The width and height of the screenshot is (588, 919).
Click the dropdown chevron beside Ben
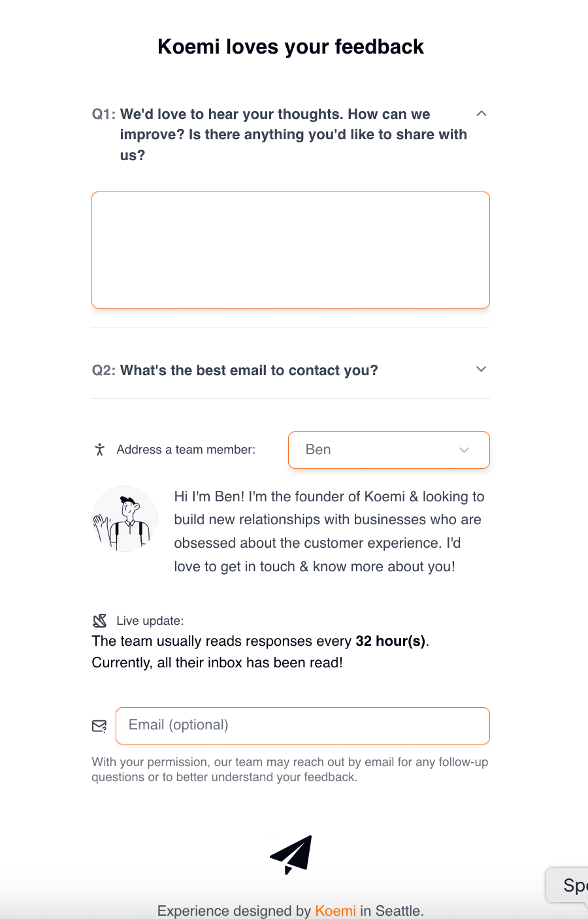pos(465,450)
